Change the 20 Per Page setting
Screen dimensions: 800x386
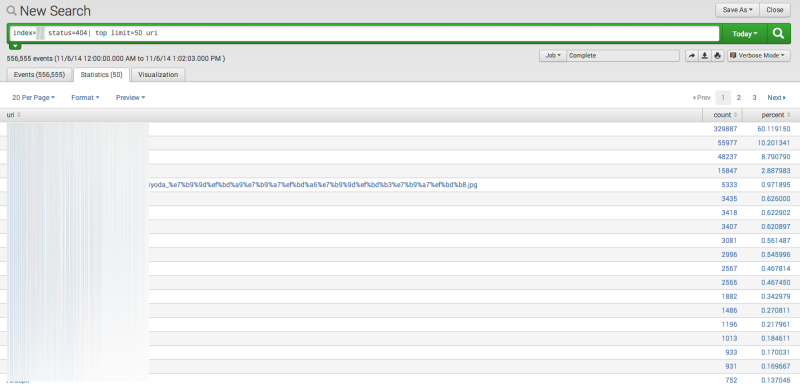click(34, 97)
